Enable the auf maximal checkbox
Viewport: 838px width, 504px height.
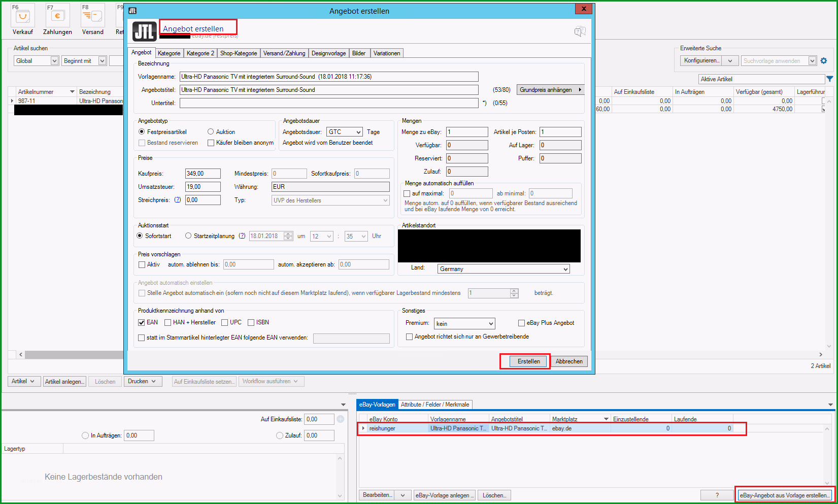(407, 193)
